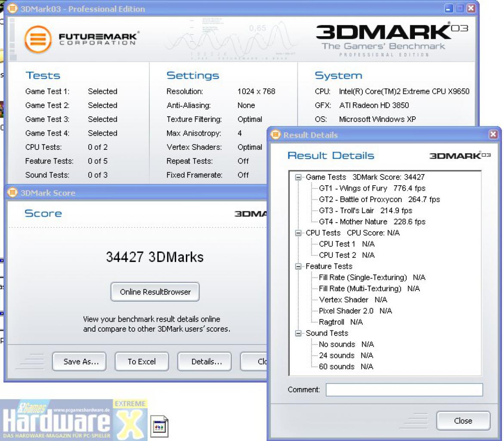504x441 pixels.
Task: Select CPU Test 1 row
Action: click(346, 244)
